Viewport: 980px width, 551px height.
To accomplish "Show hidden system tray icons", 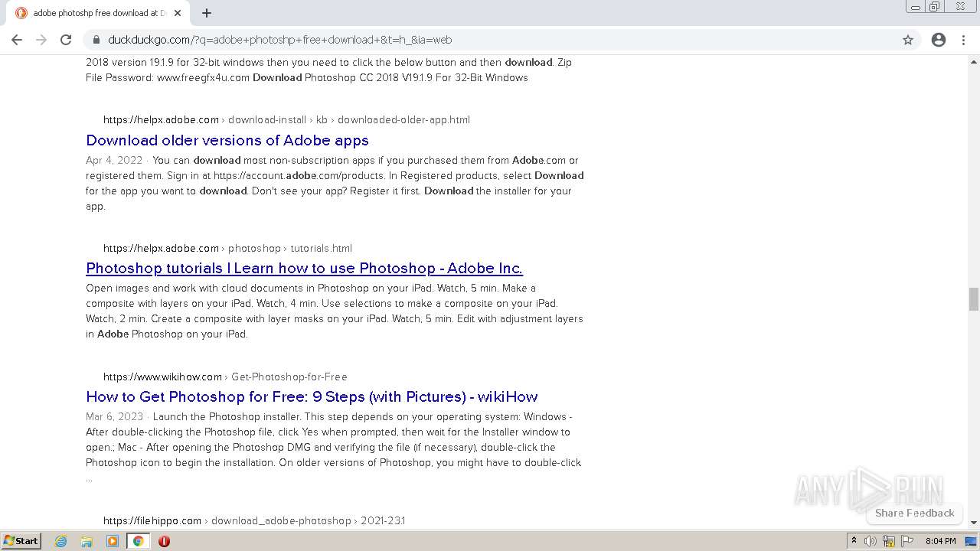I will (854, 541).
